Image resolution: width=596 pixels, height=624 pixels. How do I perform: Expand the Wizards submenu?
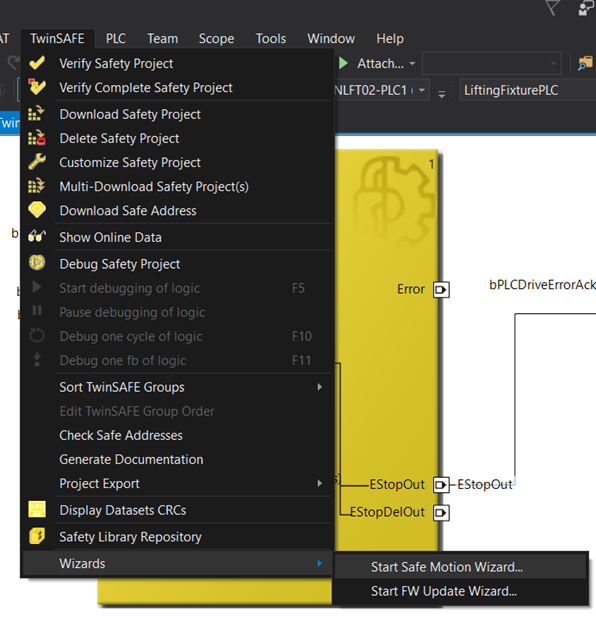click(x=177, y=564)
